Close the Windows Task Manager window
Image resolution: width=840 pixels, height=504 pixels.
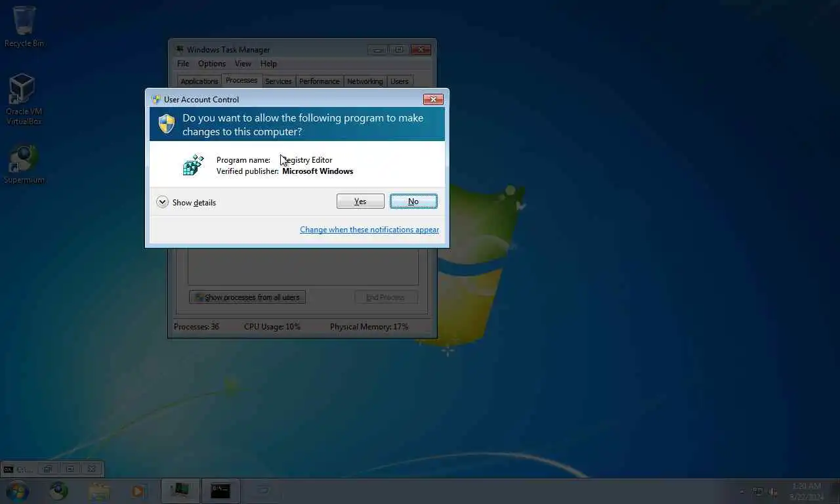click(x=421, y=49)
